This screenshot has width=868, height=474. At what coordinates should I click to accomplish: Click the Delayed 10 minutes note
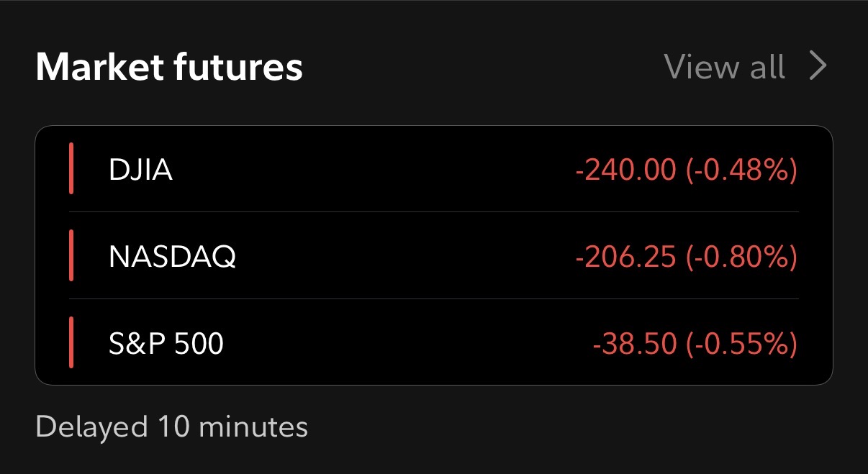pyautogui.click(x=171, y=427)
